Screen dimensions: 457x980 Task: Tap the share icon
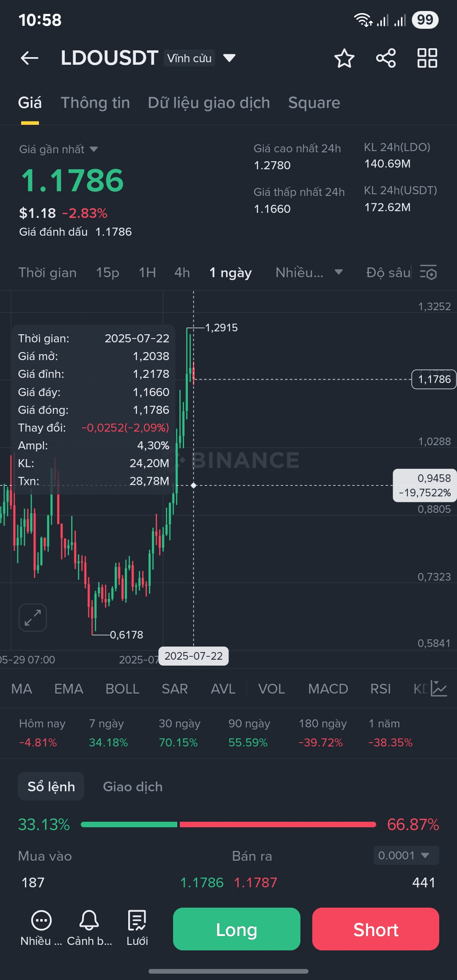tap(386, 58)
